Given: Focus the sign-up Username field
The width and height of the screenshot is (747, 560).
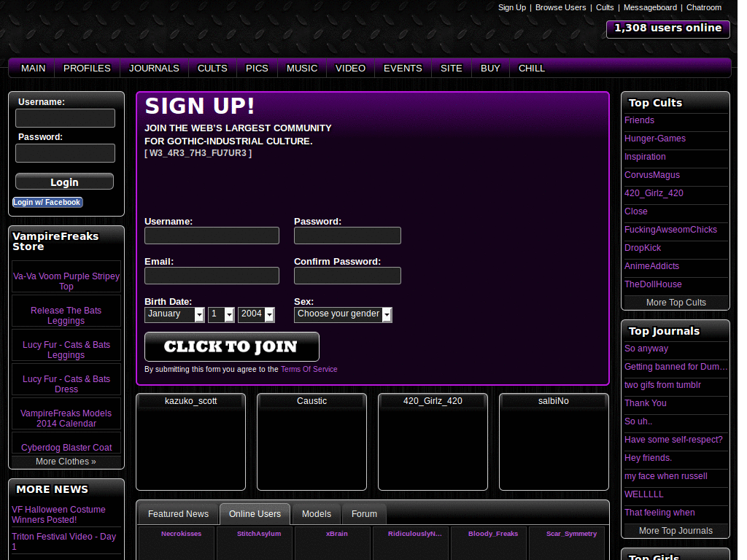Looking at the screenshot, I should click(x=212, y=236).
